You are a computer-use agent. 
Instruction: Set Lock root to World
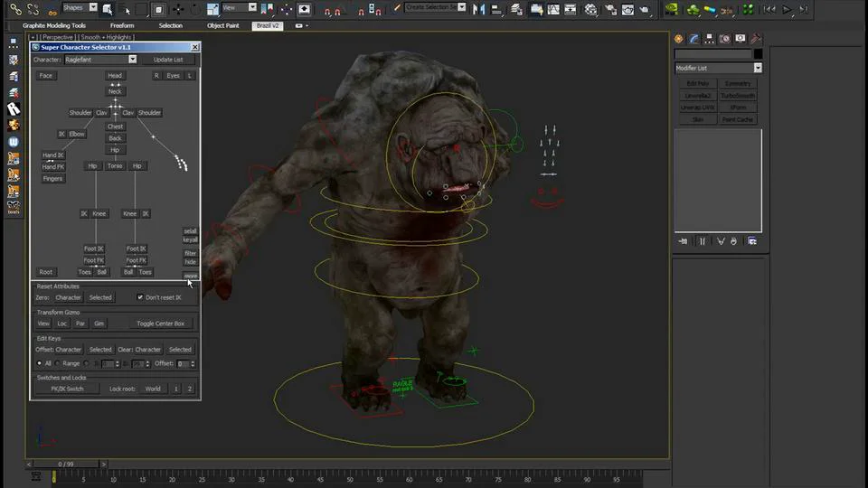click(153, 389)
